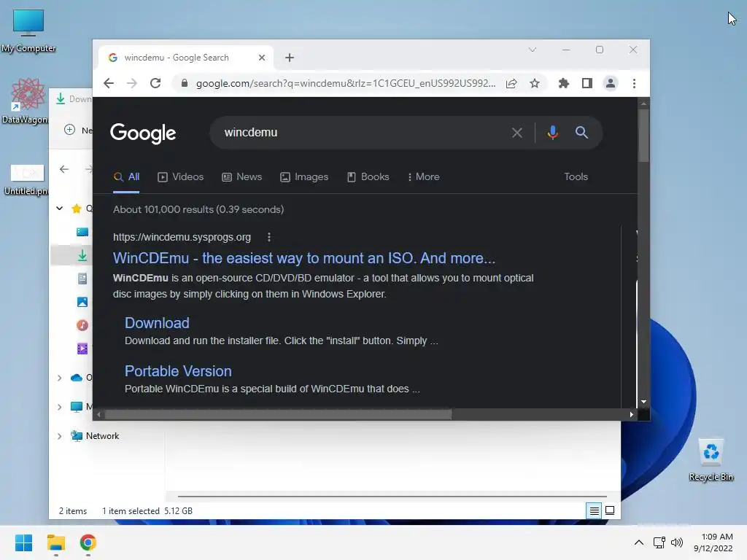This screenshot has width=747, height=560.
Task: Open WinCDEmu easiest way result link
Action: click(304, 258)
